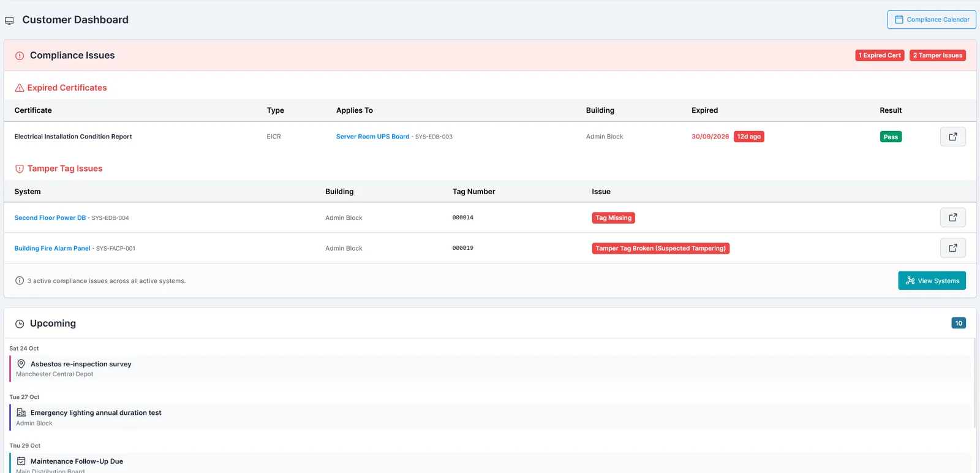
Task: Click the alert circle icon next to Compliance Issues
Action: pyautogui.click(x=20, y=56)
